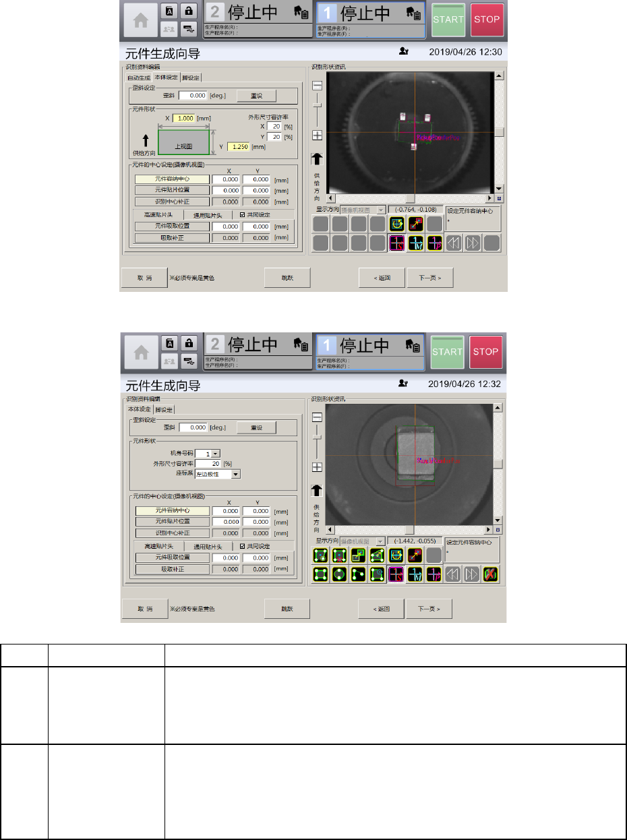Screen dimensions: 627x840
Task: Click the yellow X field showing 1.000 mm
Action: tap(184, 118)
